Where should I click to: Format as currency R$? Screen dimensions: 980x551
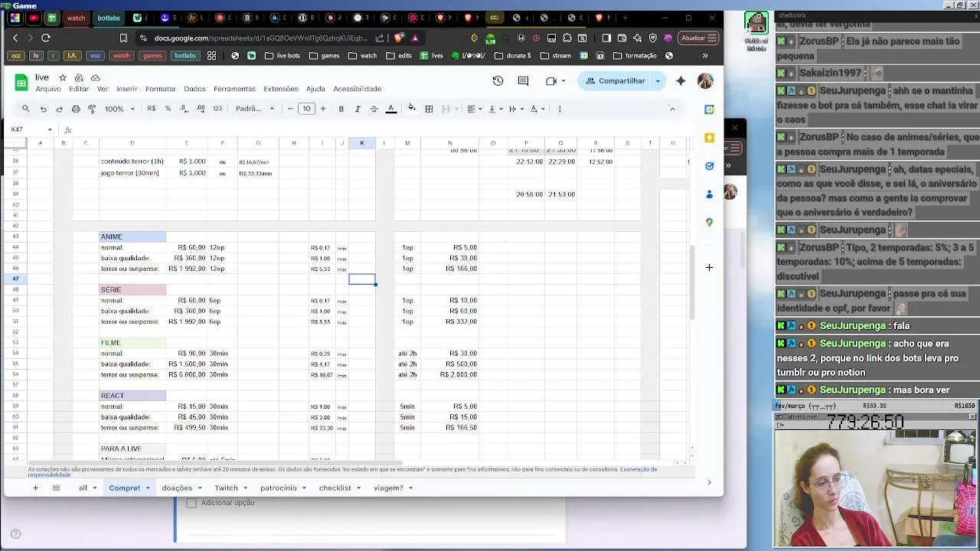(x=152, y=109)
